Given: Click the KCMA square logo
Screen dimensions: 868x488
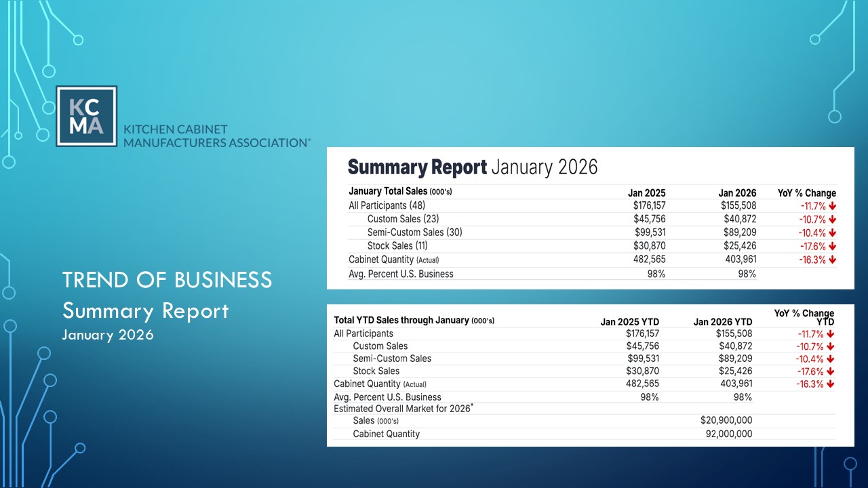Looking at the screenshot, I should [86, 116].
